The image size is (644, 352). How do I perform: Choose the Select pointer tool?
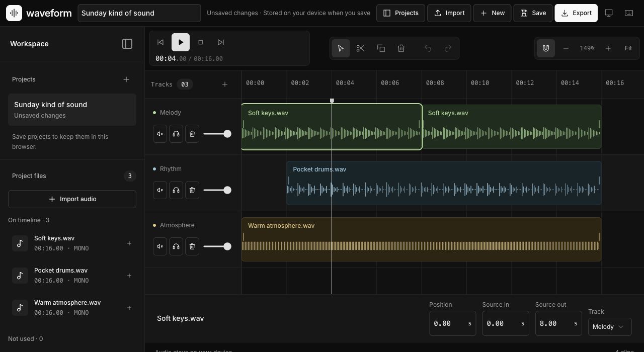pyautogui.click(x=341, y=48)
